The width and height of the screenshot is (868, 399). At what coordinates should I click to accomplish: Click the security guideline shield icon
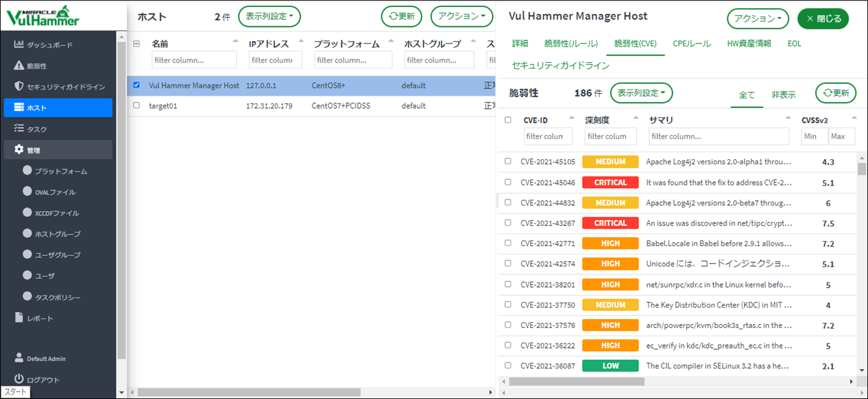coord(19,86)
